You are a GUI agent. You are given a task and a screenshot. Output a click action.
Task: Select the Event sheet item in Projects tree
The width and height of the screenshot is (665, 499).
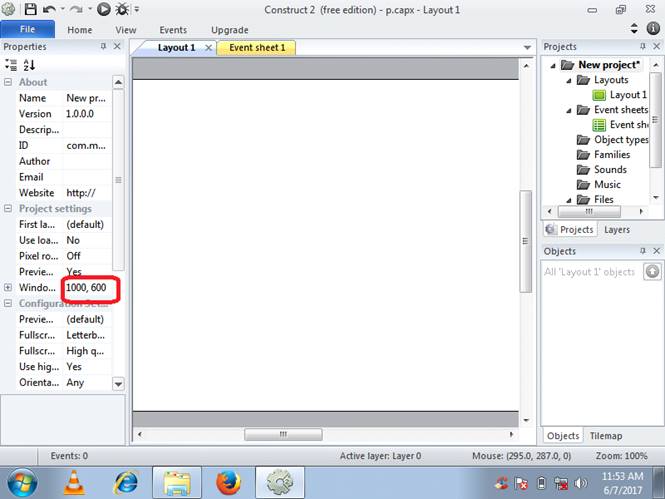point(620,125)
